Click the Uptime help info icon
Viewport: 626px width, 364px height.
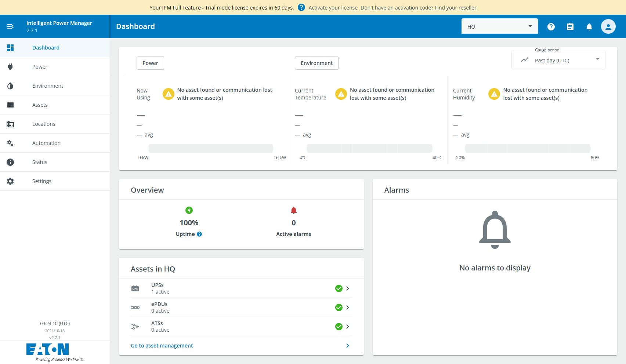pos(199,234)
